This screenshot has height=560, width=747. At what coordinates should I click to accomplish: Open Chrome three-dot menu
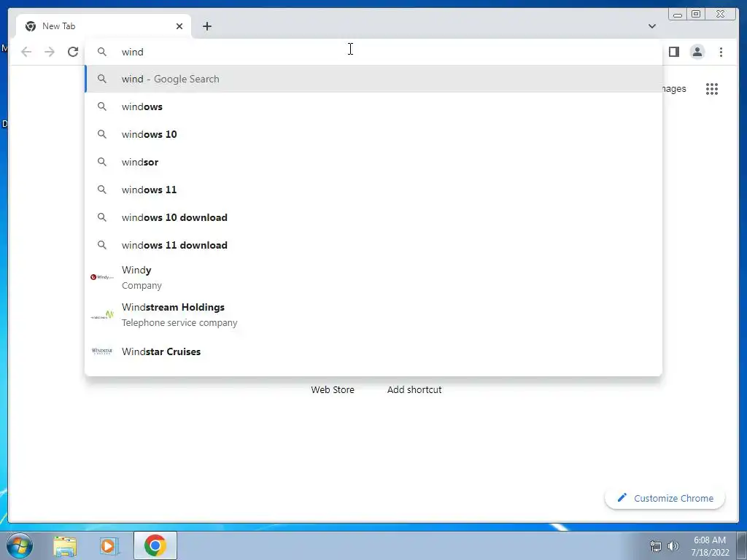(x=721, y=52)
